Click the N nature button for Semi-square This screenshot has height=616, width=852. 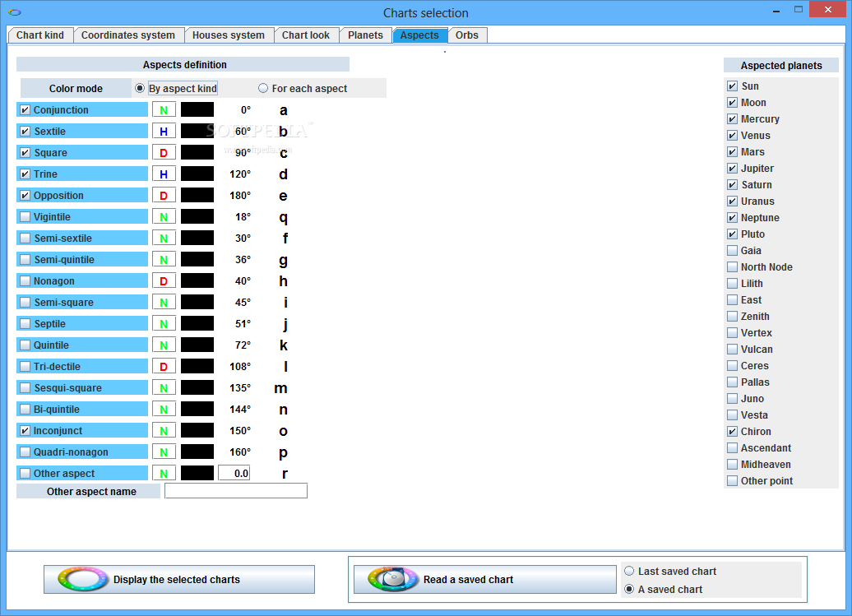click(x=164, y=302)
